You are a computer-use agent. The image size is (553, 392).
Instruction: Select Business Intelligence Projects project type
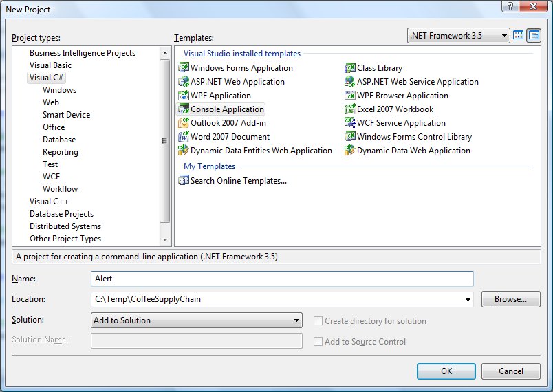click(x=83, y=53)
